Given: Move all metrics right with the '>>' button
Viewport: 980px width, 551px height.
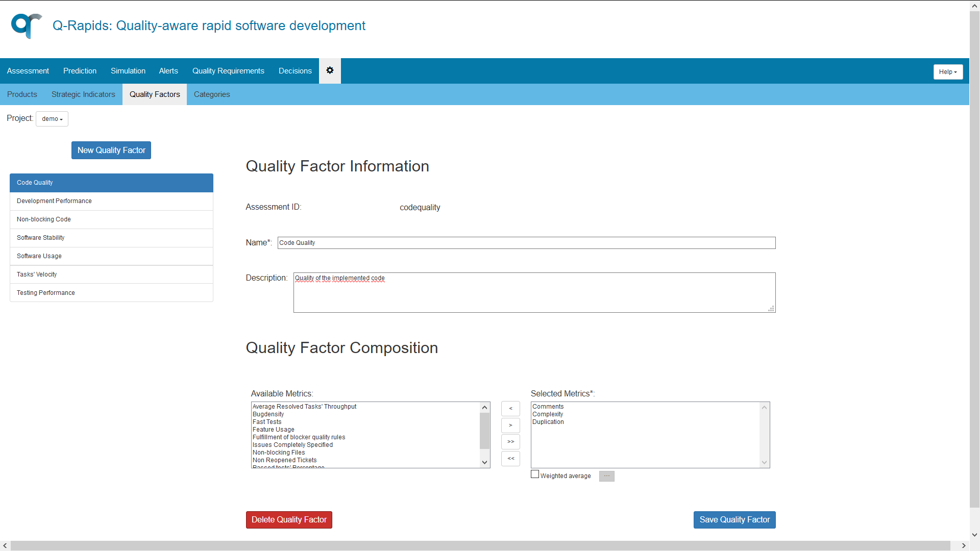Looking at the screenshot, I should coord(510,442).
